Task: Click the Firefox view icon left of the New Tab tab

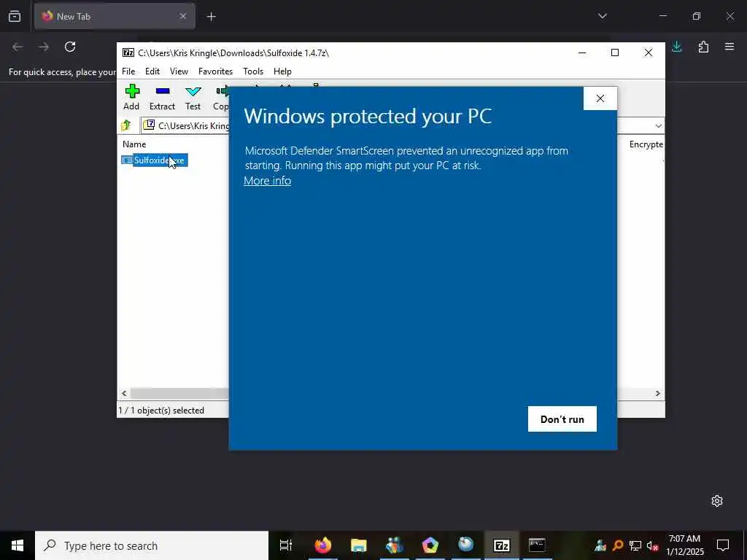Action: [x=15, y=16]
